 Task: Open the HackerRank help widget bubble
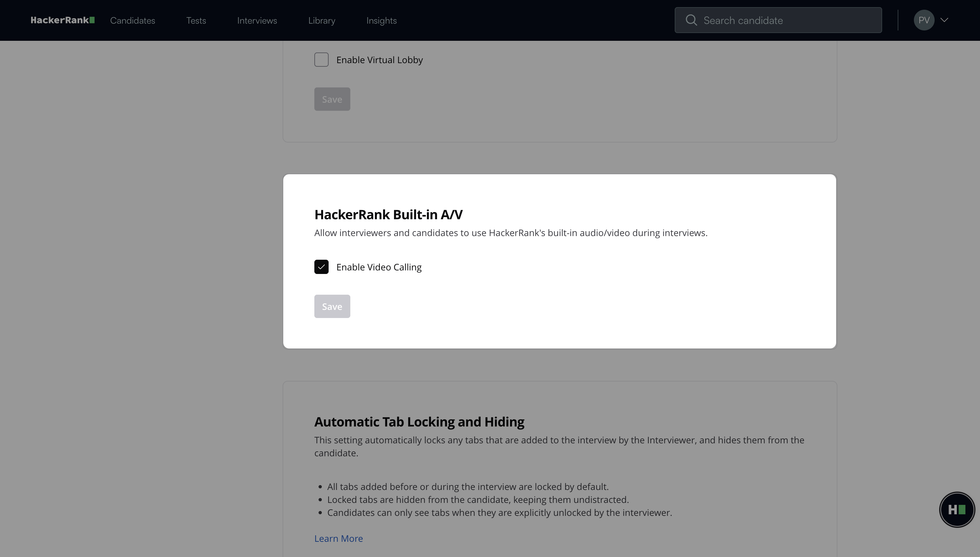pyautogui.click(x=957, y=510)
